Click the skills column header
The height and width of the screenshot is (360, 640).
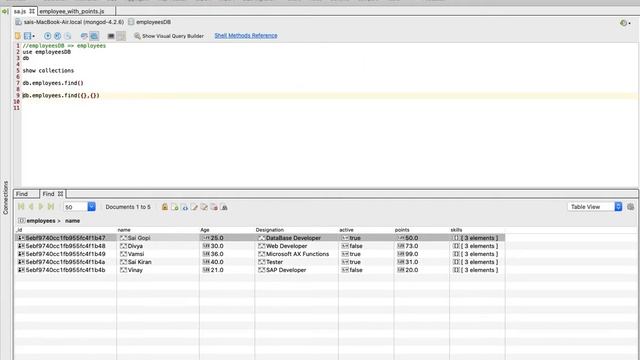pyautogui.click(x=477, y=230)
